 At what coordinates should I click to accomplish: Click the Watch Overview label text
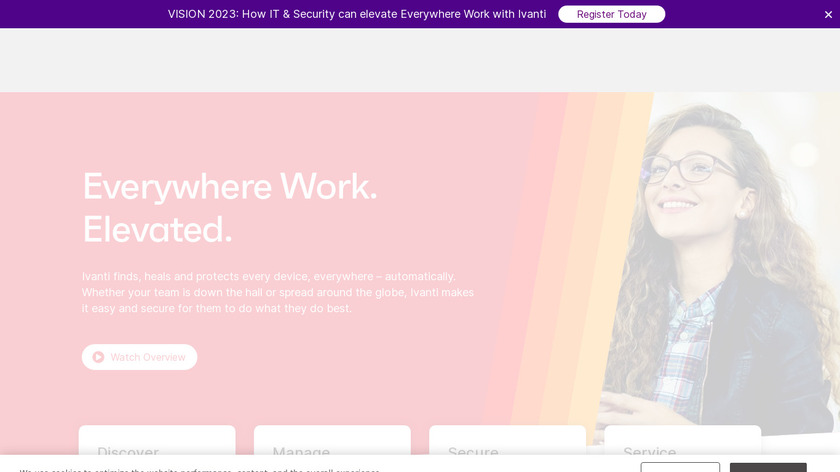point(148,357)
